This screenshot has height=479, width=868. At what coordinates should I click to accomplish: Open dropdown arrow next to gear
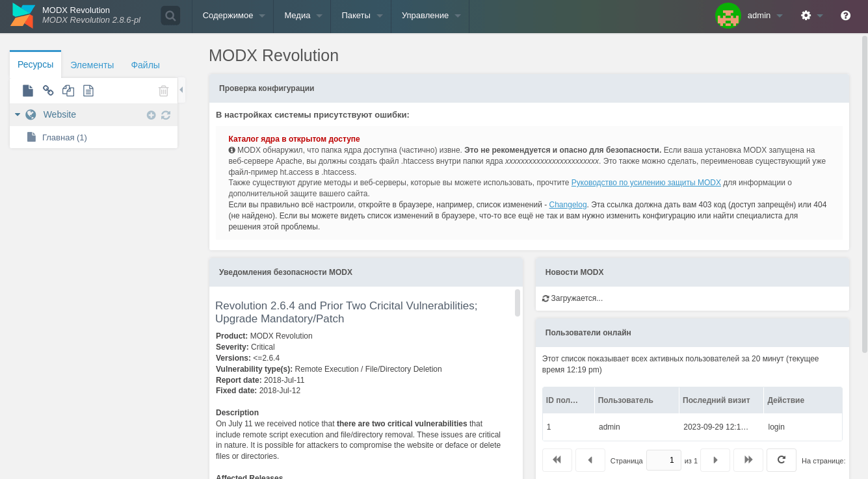point(820,16)
